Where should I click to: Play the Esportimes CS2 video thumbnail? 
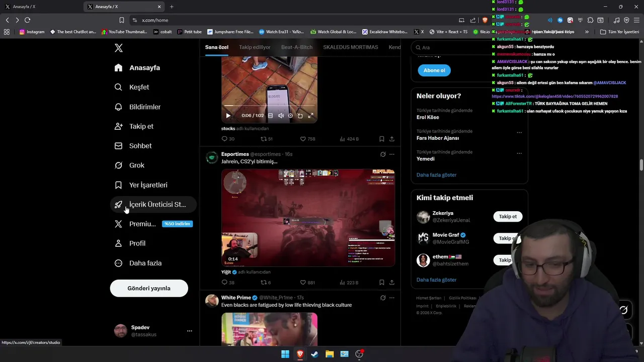click(308, 218)
